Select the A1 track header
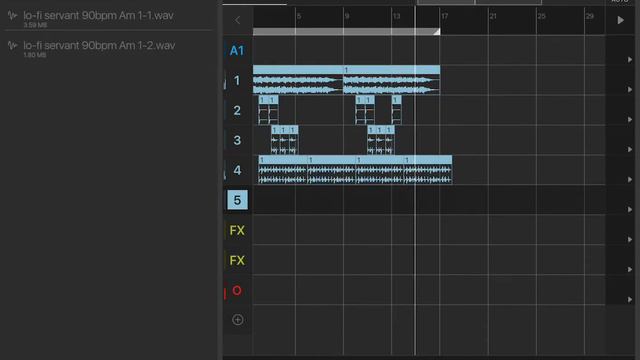The image size is (640, 360). pyautogui.click(x=237, y=51)
